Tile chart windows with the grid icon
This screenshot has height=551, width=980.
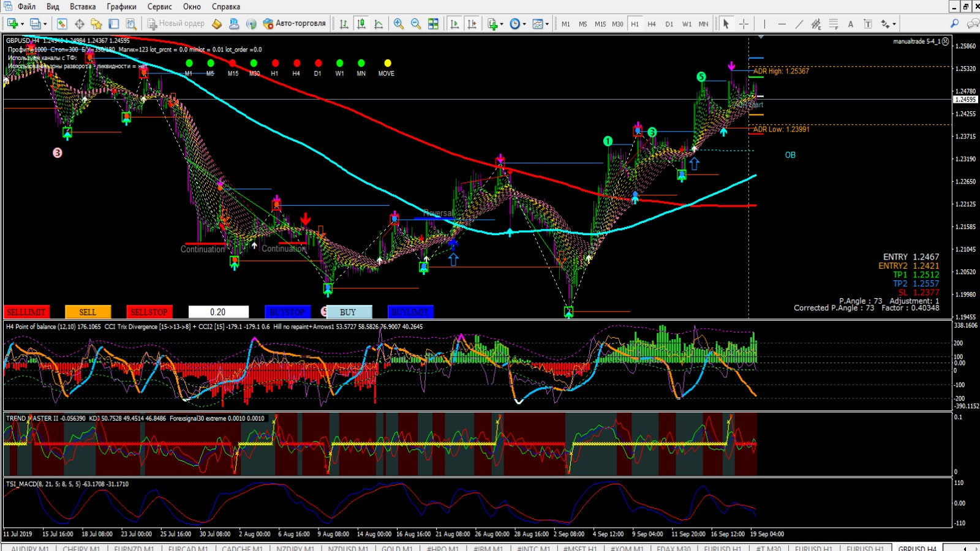coord(433,24)
